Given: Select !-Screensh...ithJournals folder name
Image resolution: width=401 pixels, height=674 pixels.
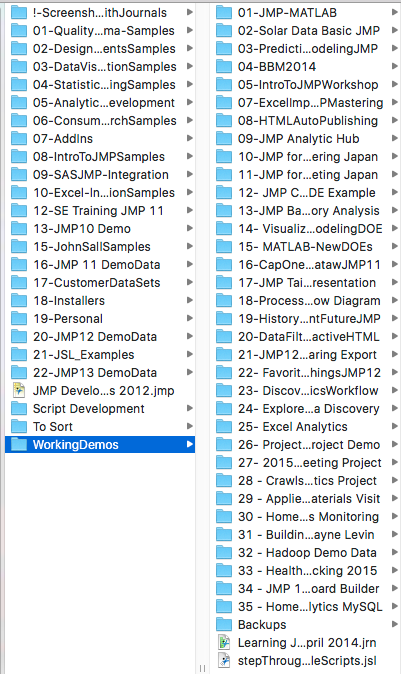Looking at the screenshot, I should click(100, 12).
